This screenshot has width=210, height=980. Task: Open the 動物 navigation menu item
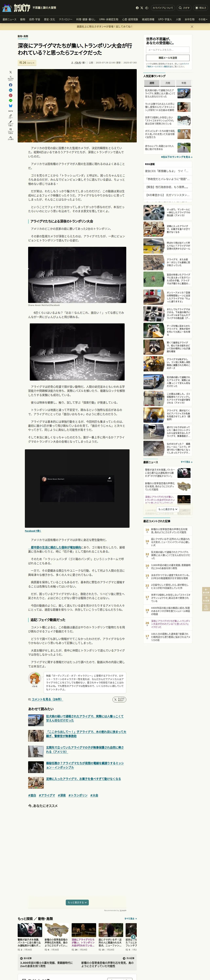(x=23, y=19)
